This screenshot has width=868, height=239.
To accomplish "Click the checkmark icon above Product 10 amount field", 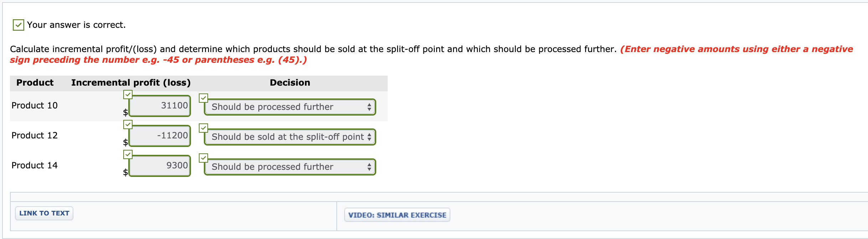I will pos(128,95).
